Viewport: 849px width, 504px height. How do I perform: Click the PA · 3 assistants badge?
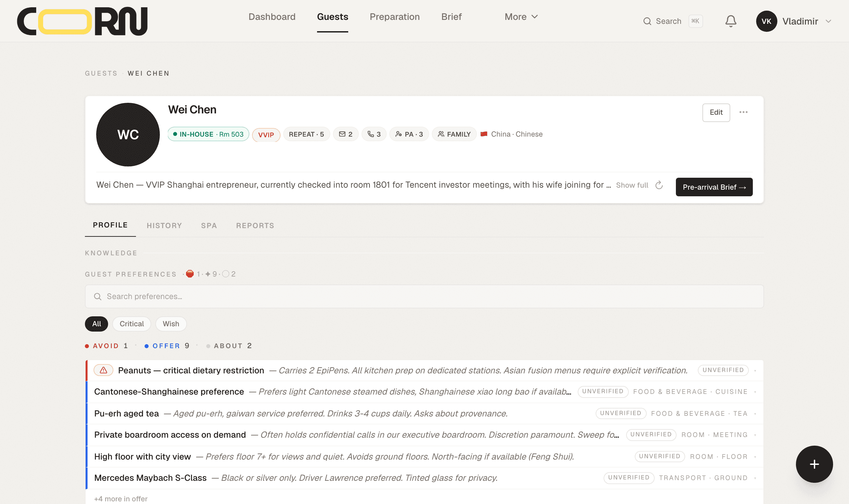click(409, 134)
